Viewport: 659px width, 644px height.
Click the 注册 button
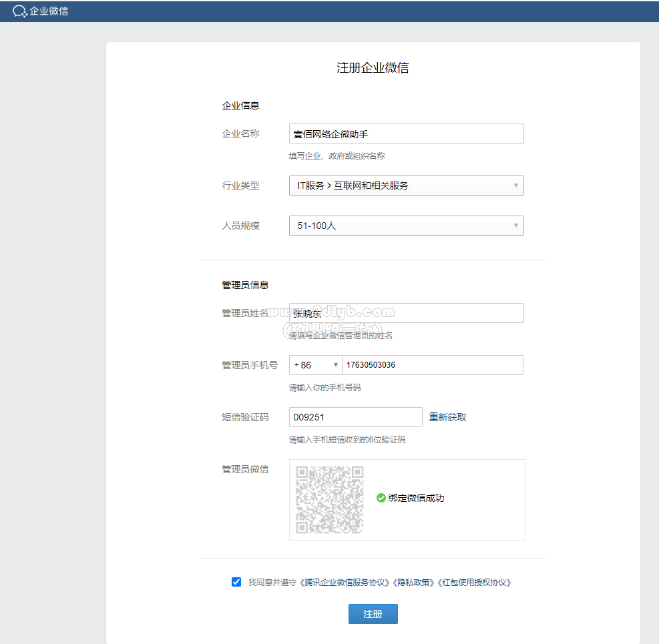click(x=373, y=614)
